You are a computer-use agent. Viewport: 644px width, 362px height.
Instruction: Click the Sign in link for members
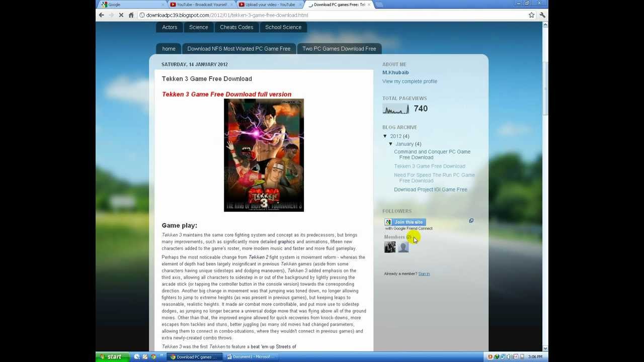point(424,274)
